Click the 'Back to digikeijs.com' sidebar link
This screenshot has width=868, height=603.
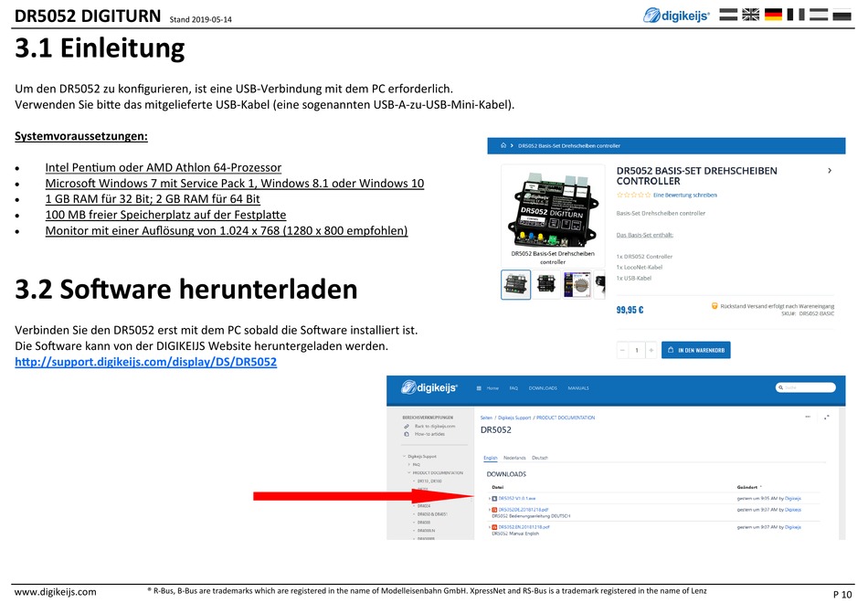click(x=435, y=427)
